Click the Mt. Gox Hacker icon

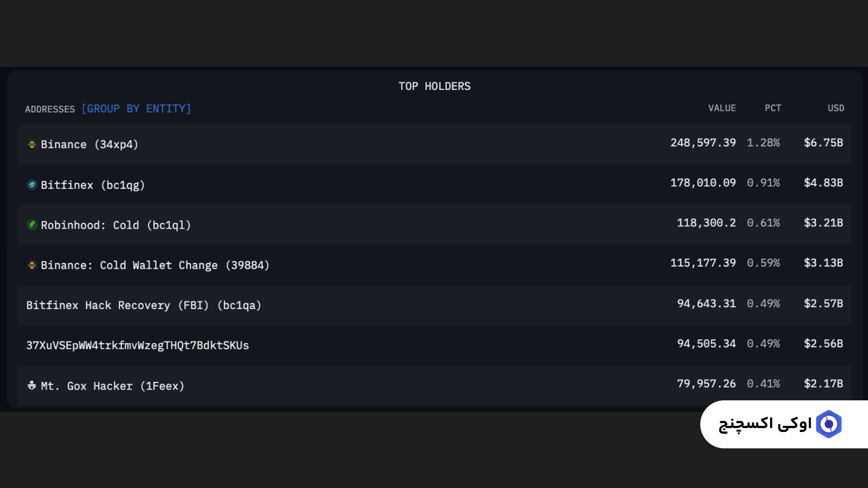tap(32, 385)
